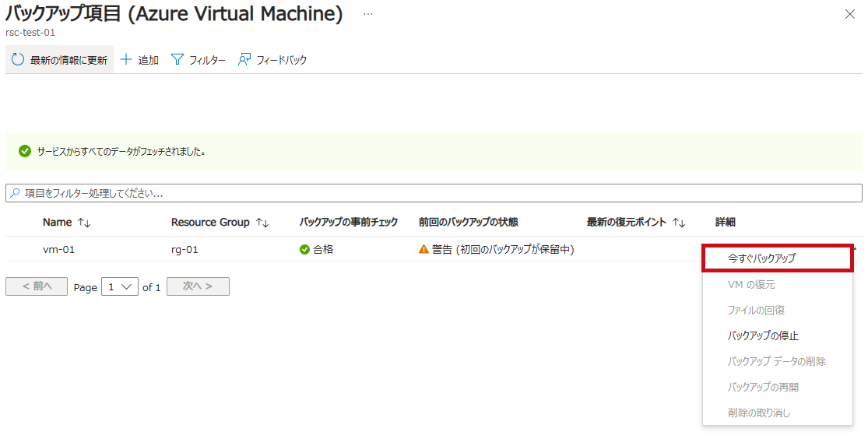The height and width of the screenshot is (439, 868).
Task: Click rsc-test-01 vault name subtitle
Action: (x=30, y=33)
